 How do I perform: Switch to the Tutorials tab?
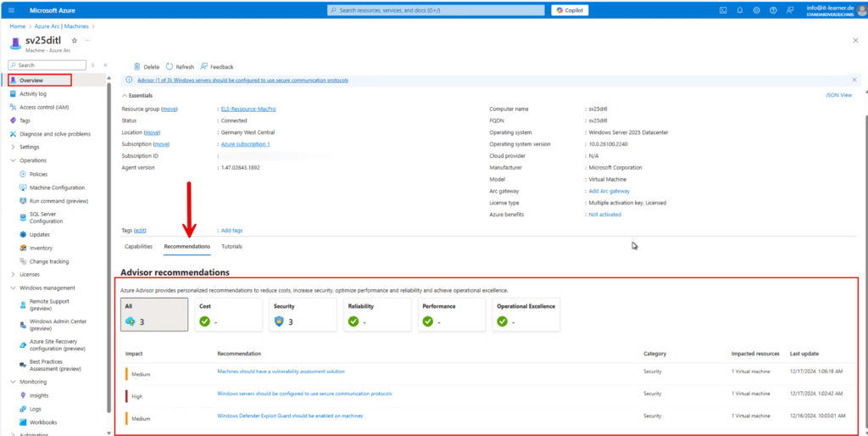[x=231, y=246]
